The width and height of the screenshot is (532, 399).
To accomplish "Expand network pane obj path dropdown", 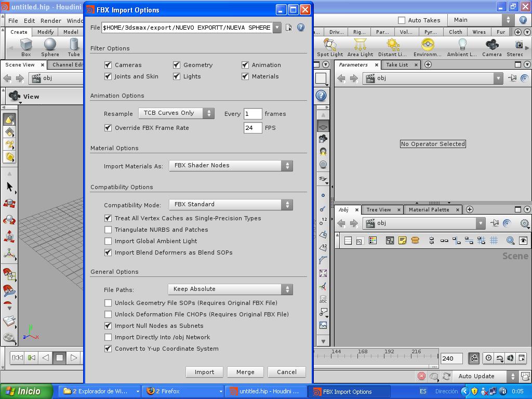I will click(481, 223).
